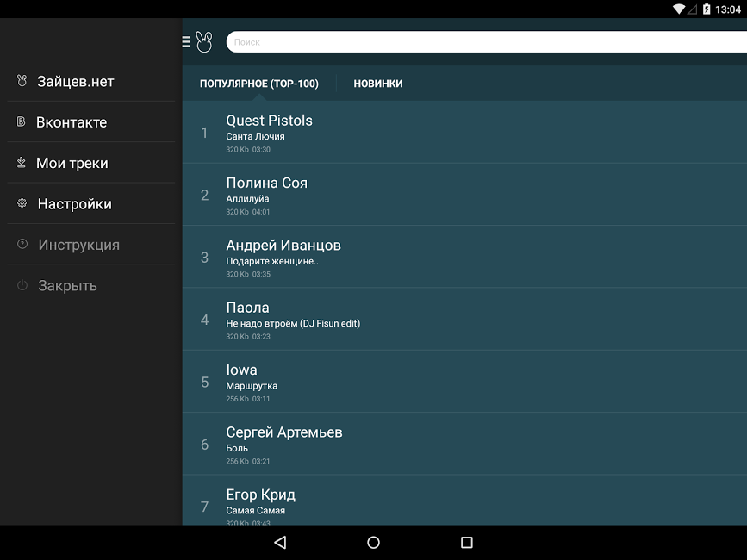Tap Сергей Артемьев – Боль track
The height and width of the screenshot is (560, 747).
point(464,444)
